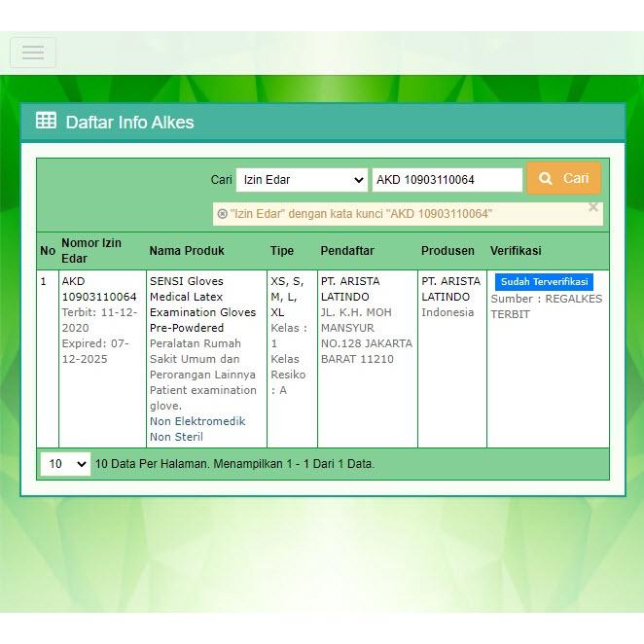Click the Verifikasi column header
The width and height of the screenshot is (644, 644).
click(x=516, y=251)
